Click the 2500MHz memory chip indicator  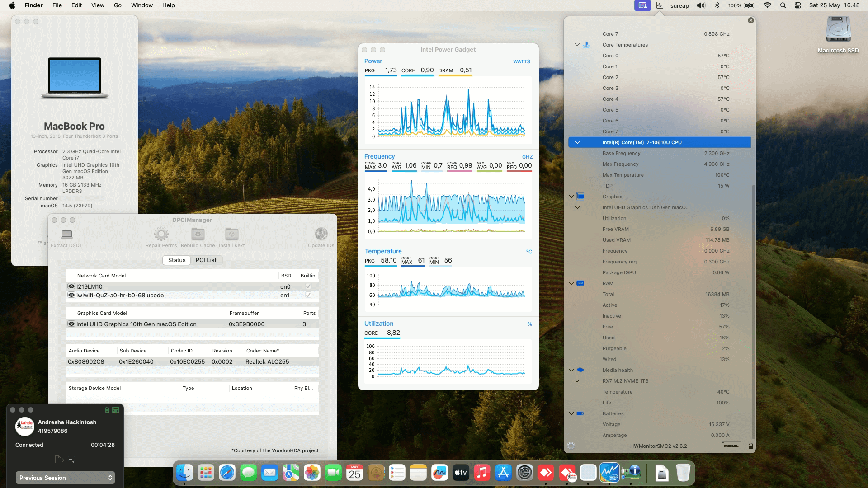tap(731, 446)
